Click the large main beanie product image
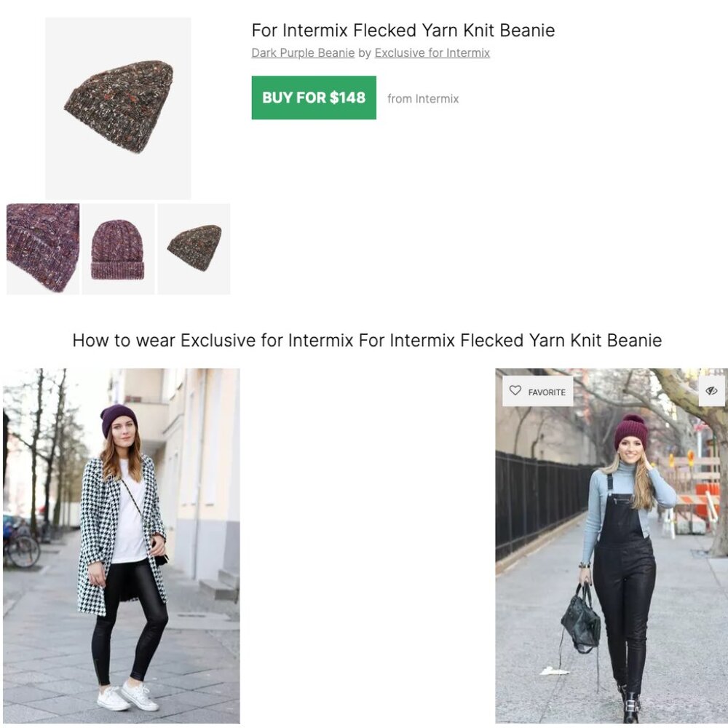 (x=118, y=108)
